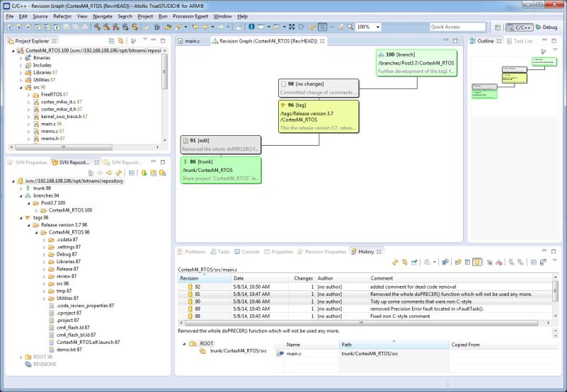The height and width of the screenshot is (392, 567).
Task: Click collapse all icon in SVN Repositories toolbar
Action: pyautogui.click(x=132, y=172)
